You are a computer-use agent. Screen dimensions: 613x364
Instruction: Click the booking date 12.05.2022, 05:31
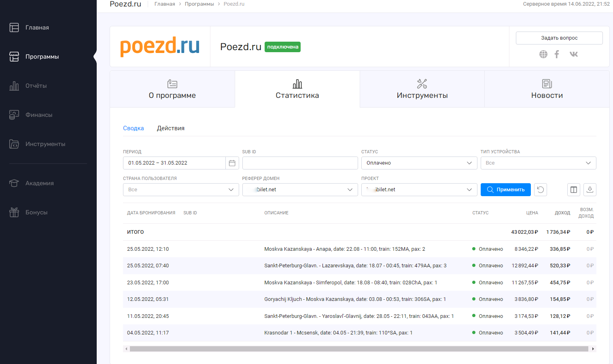tap(148, 299)
